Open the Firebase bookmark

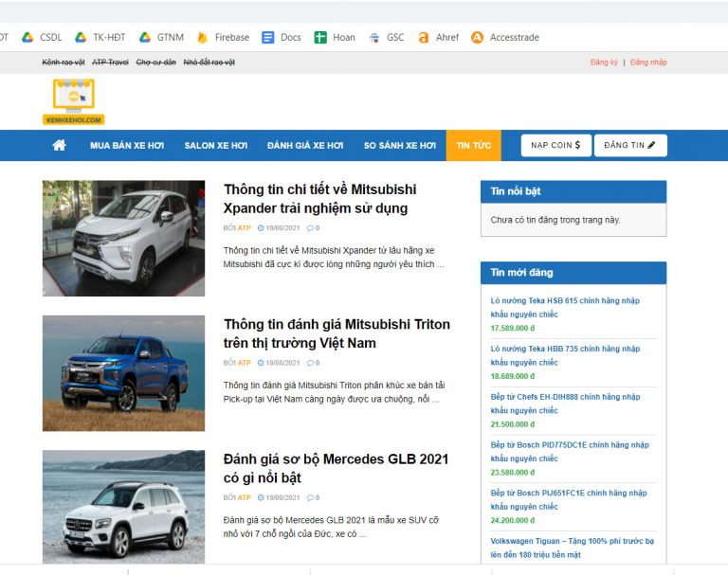pyautogui.click(x=224, y=37)
